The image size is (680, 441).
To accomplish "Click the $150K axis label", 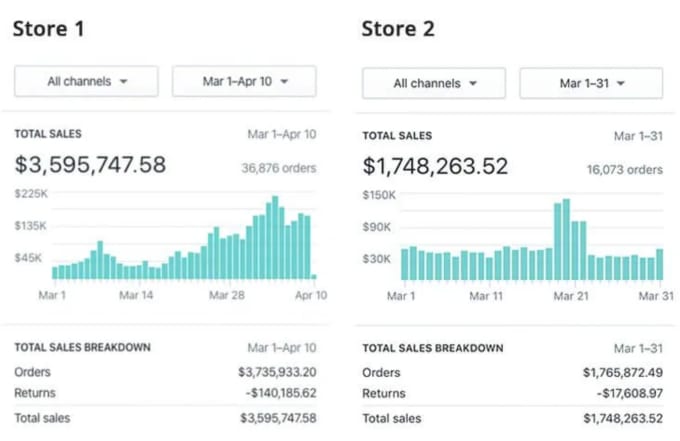I will [x=379, y=195].
